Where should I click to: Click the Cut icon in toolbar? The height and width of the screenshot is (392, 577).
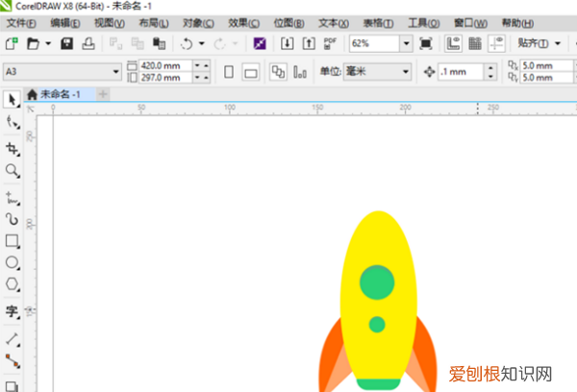pyautogui.click(x=115, y=44)
